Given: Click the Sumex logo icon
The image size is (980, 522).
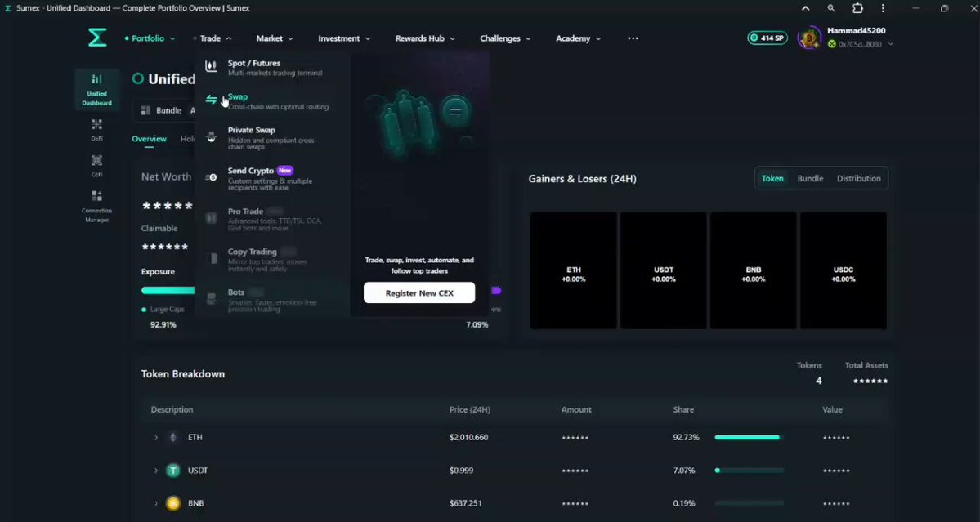Looking at the screenshot, I should click(x=97, y=38).
